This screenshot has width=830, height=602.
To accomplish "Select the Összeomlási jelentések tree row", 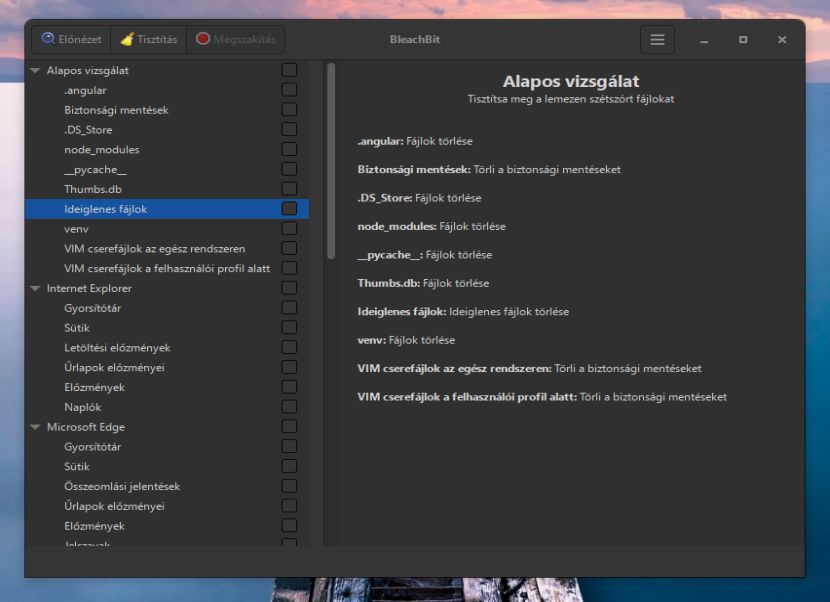I will [x=167, y=486].
